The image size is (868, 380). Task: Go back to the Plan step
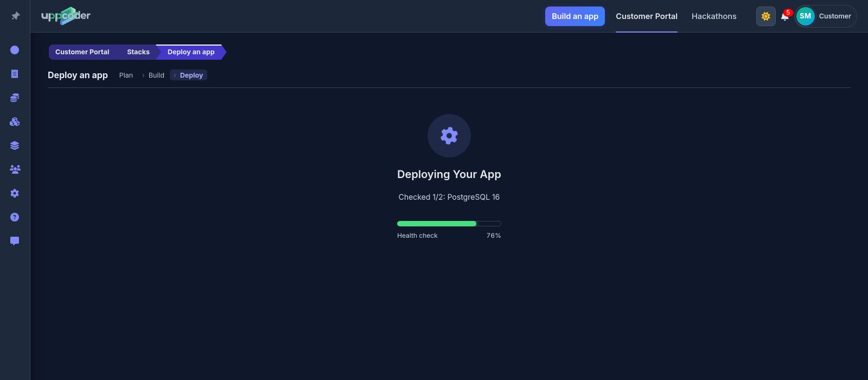click(x=126, y=75)
